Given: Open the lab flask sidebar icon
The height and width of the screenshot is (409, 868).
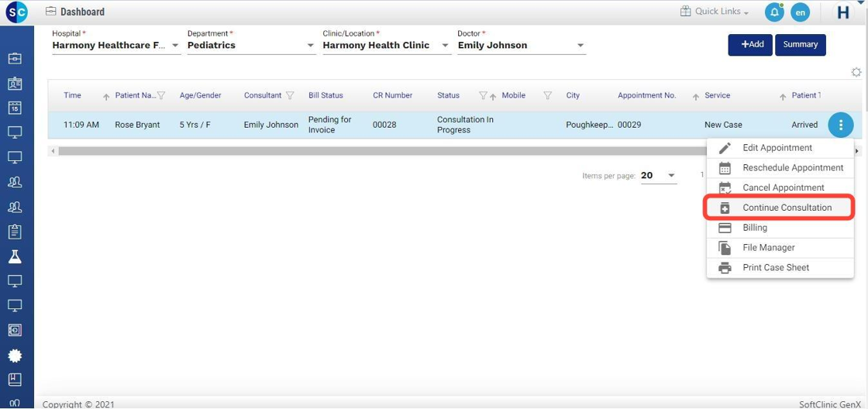Looking at the screenshot, I should click(x=15, y=256).
